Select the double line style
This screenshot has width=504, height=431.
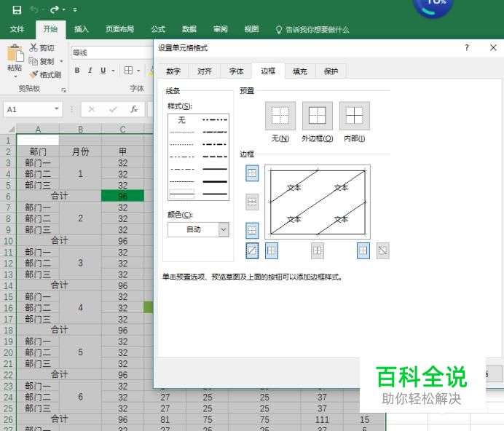(215, 194)
